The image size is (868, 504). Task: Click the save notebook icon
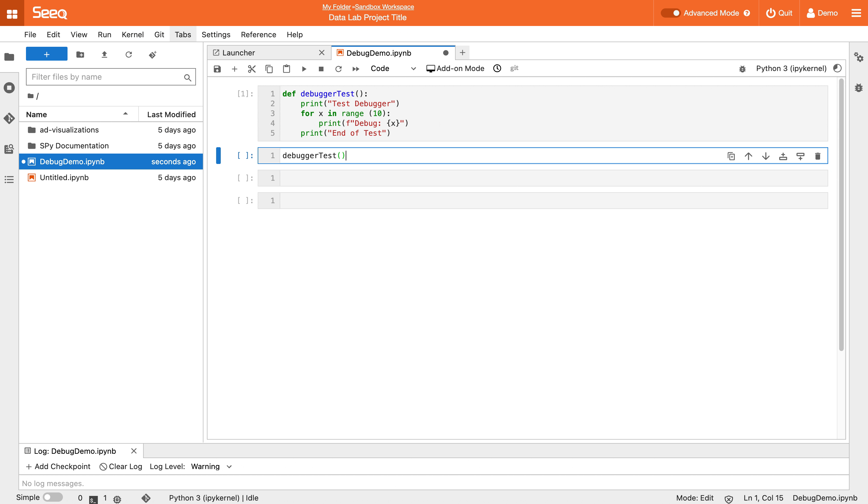217,69
